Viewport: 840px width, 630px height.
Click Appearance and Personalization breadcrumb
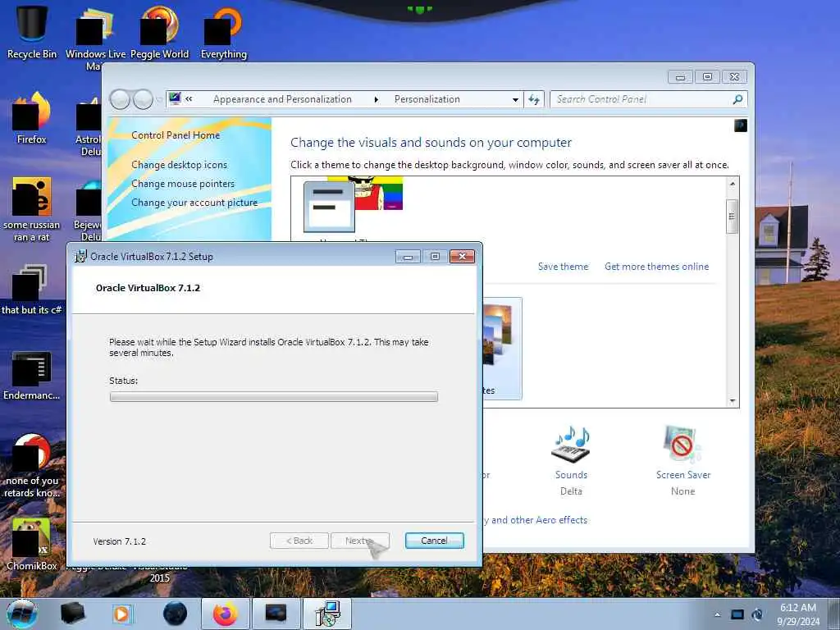(282, 99)
